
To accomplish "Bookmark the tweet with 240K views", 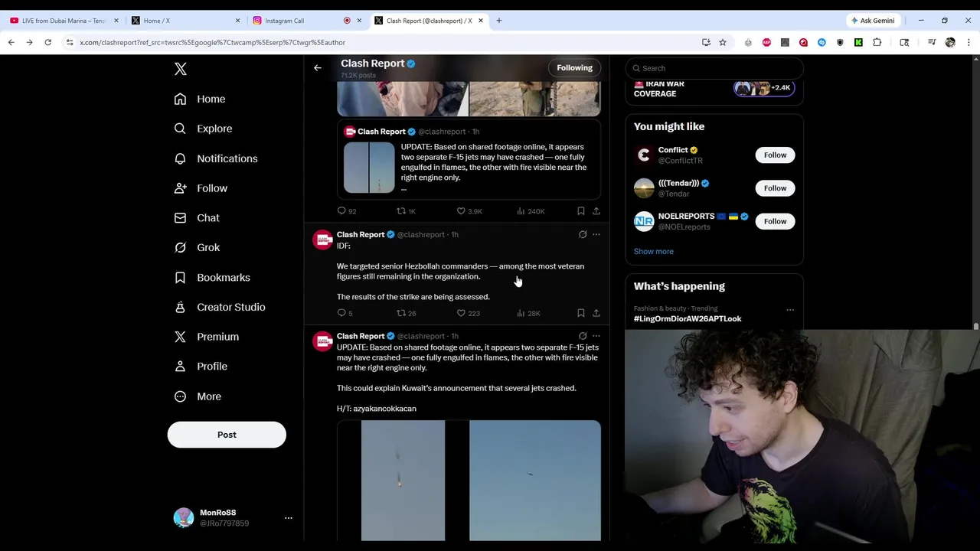I will [581, 211].
